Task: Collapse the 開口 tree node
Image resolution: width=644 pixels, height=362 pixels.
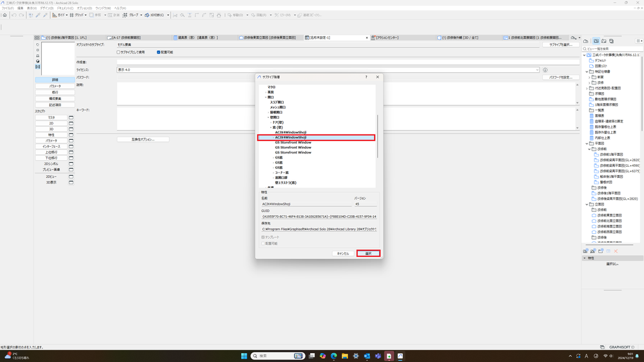Action: click(x=266, y=97)
